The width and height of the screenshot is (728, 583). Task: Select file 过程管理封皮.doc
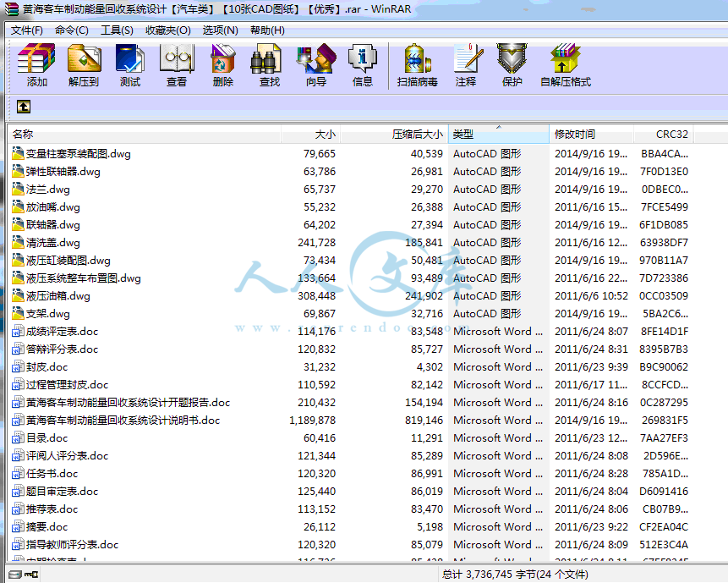pyautogui.click(x=68, y=385)
